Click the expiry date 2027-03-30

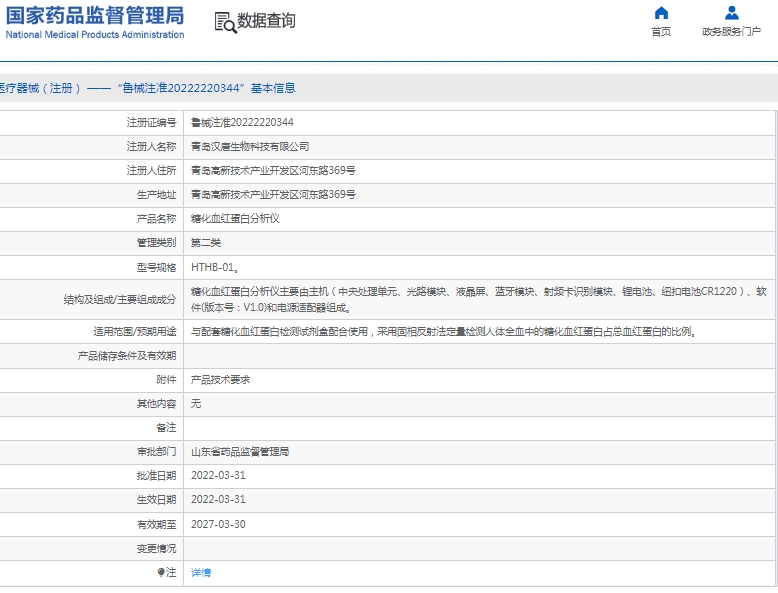(x=218, y=524)
